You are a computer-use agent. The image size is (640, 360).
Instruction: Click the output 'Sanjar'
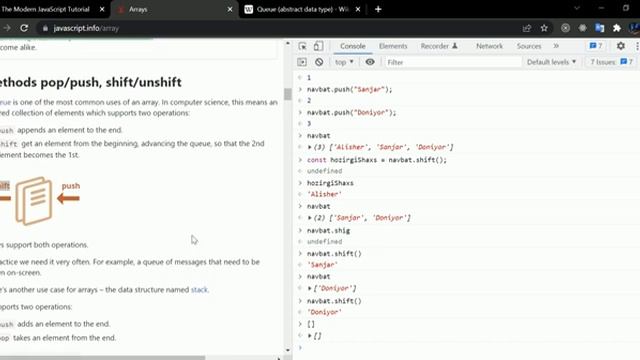pos(322,265)
